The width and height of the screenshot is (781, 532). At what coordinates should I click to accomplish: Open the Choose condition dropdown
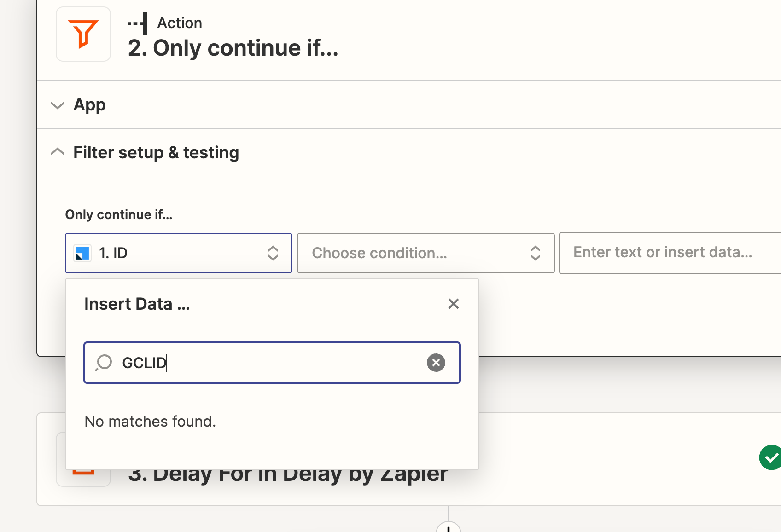tap(426, 253)
